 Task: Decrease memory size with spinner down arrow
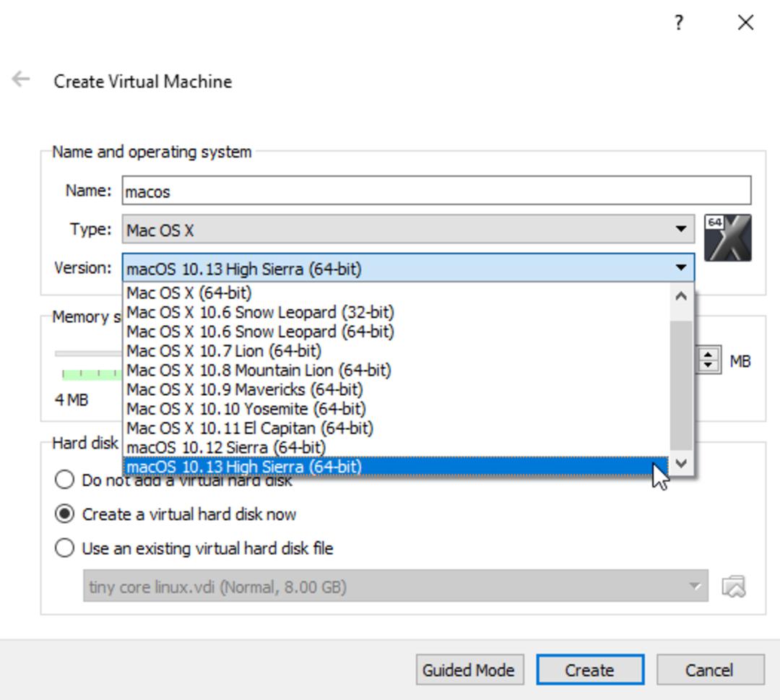click(708, 366)
